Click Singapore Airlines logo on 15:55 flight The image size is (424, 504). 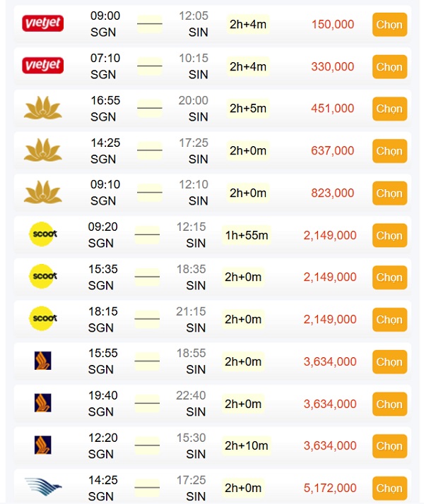tap(43, 361)
